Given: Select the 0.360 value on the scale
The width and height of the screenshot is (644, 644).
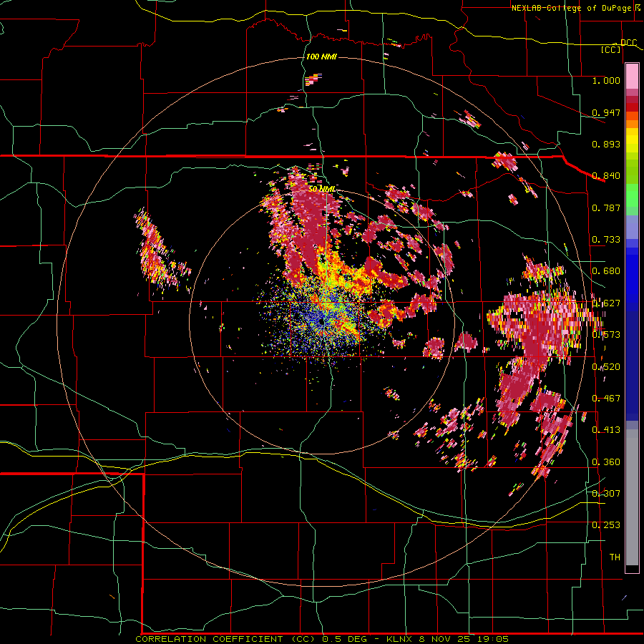Looking at the screenshot, I should (606, 462).
